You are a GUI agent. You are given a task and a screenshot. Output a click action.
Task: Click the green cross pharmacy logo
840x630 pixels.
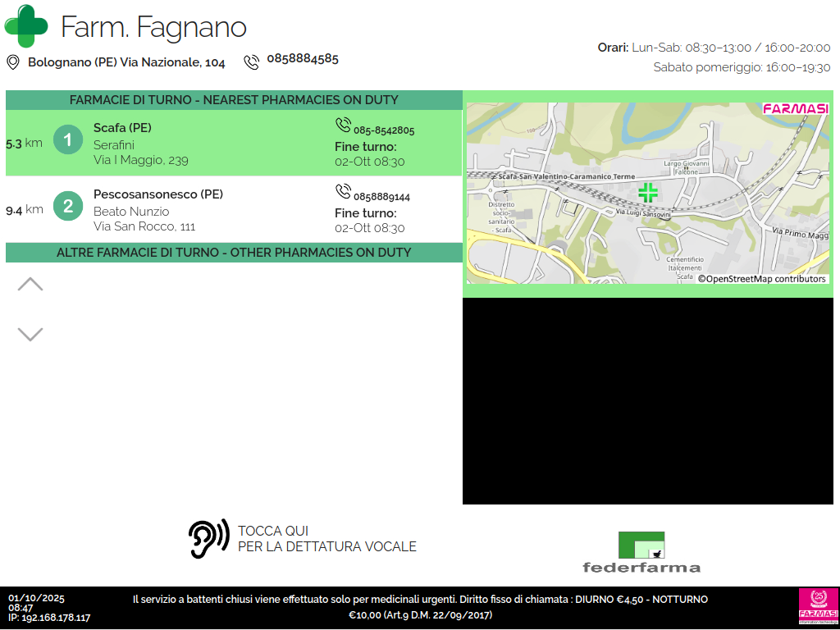(26, 26)
